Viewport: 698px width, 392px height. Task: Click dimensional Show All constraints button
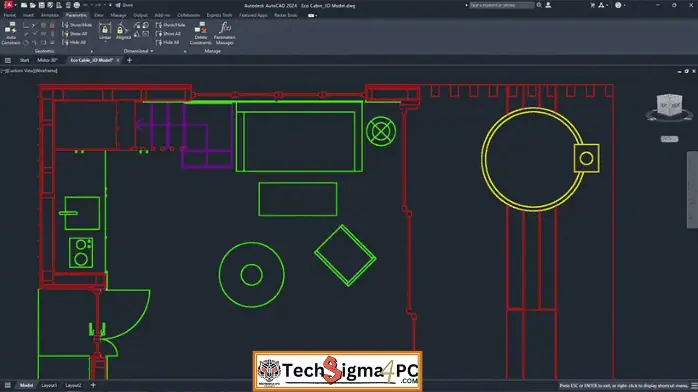pyautogui.click(x=168, y=33)
